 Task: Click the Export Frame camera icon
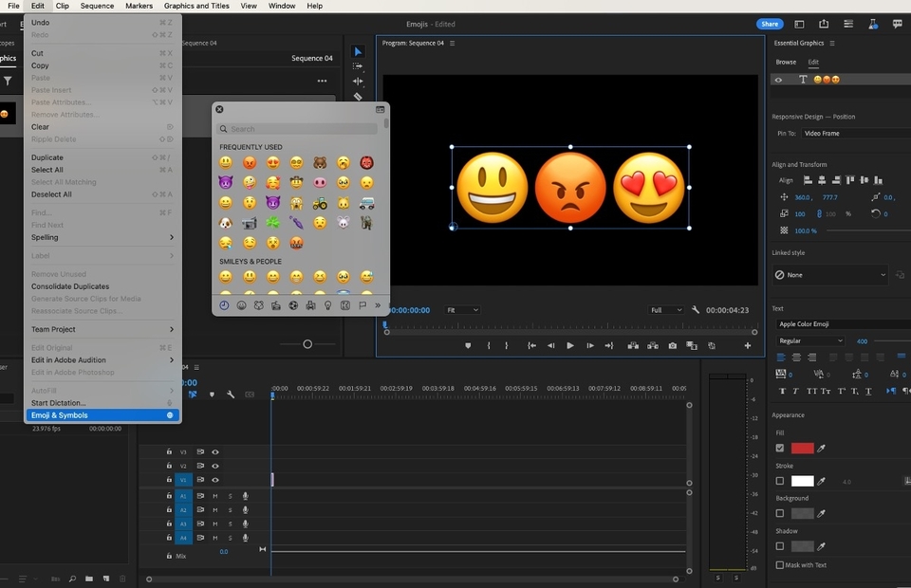673,346
